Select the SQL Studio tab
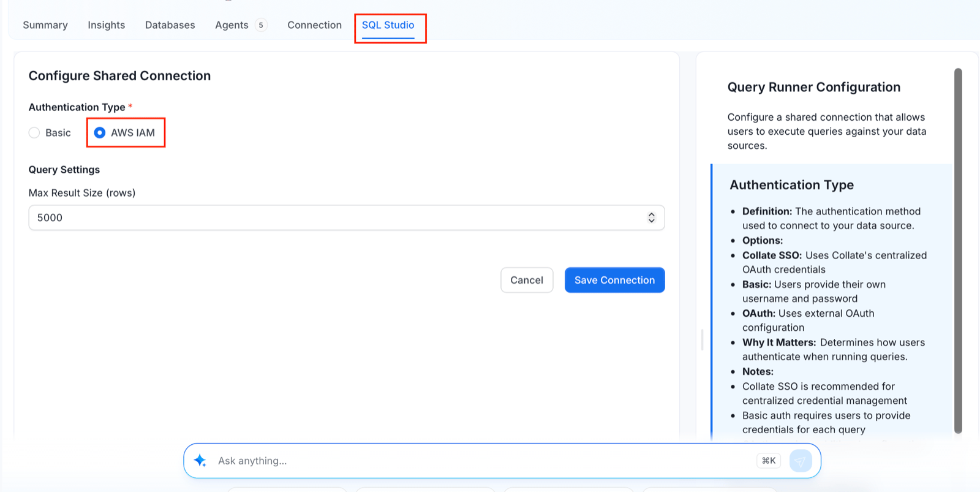Viewport: 980px width, 492px height. pyautogui.click(x=388, y=25)
